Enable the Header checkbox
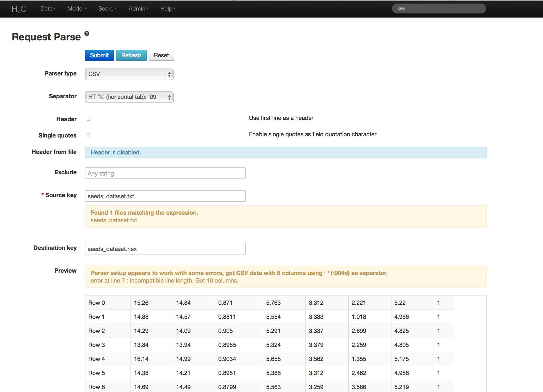Image resolution: width=543 pixels, height=392 pixels. 88,119
